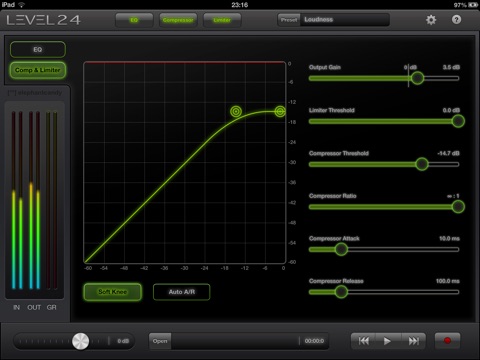The image size is (480, 360).
Task: Start recording with the red record button
Action: tap(447, 341)
